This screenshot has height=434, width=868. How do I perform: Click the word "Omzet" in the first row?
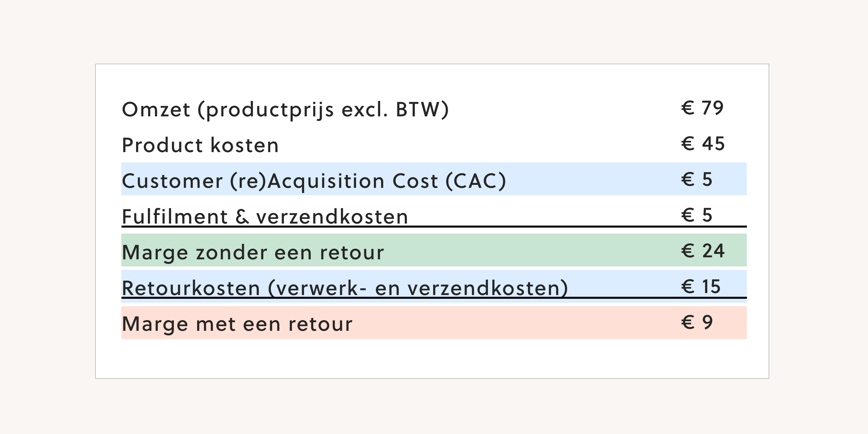[156, 110]
